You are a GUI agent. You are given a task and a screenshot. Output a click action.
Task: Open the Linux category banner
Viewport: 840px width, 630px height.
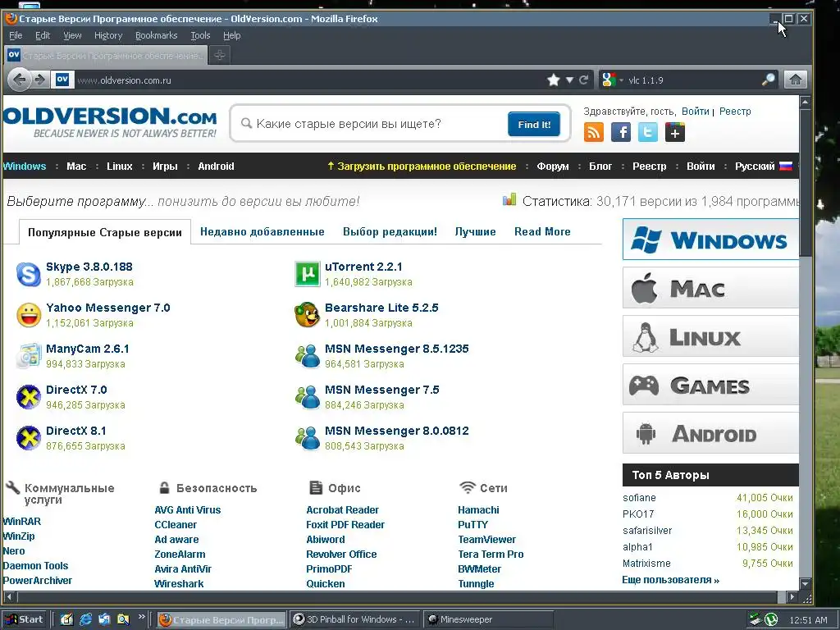(710, 336)
